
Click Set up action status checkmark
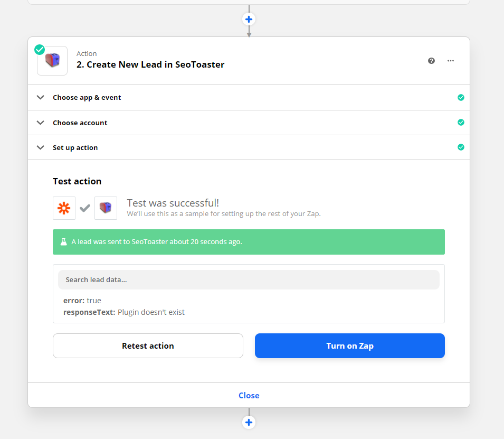tap(461, 147)
